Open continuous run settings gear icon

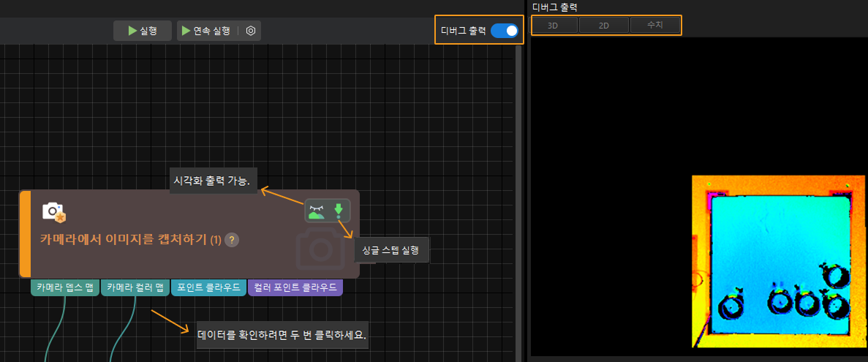(x=251, y=31)
